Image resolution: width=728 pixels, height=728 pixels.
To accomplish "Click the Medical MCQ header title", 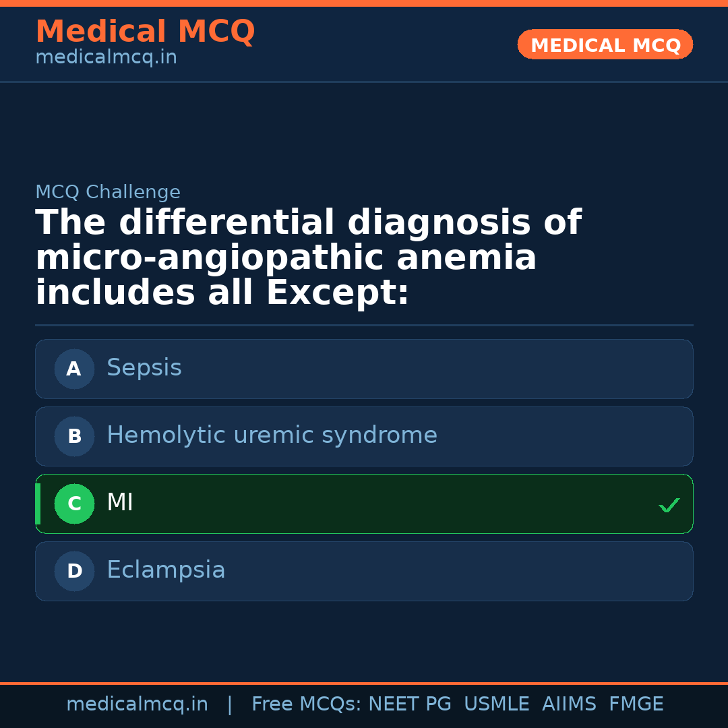I will pyautogui.click(x=145, y=32).
